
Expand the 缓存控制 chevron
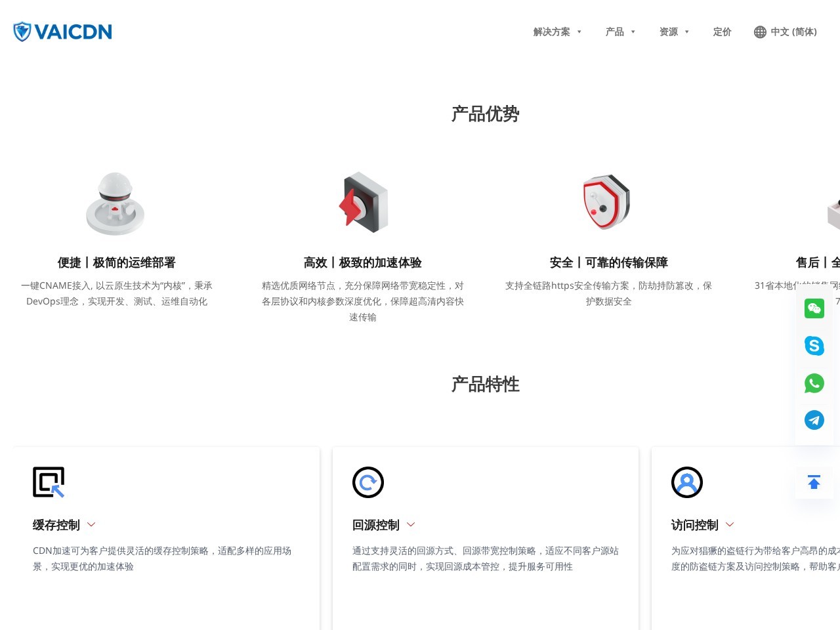91,524
